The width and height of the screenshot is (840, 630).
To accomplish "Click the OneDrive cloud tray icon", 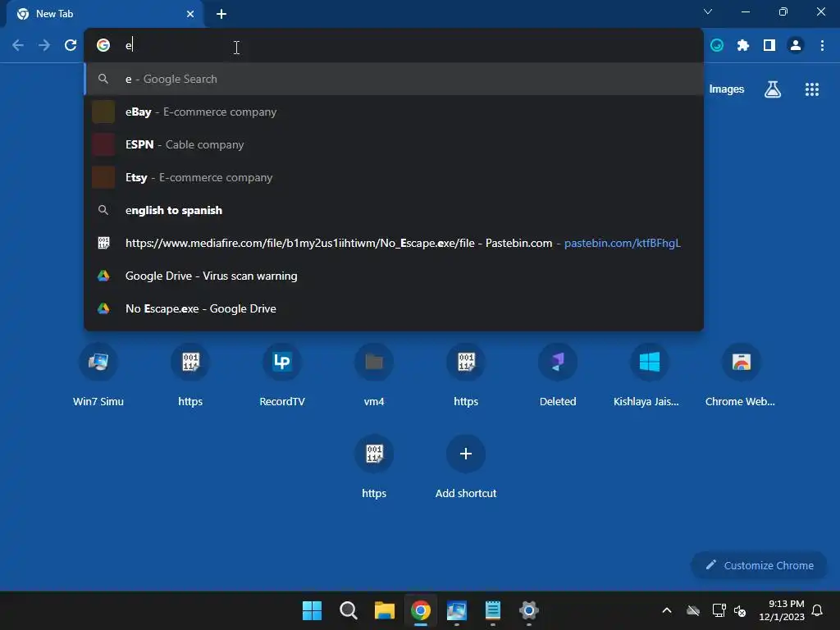I will coord(692,610).
